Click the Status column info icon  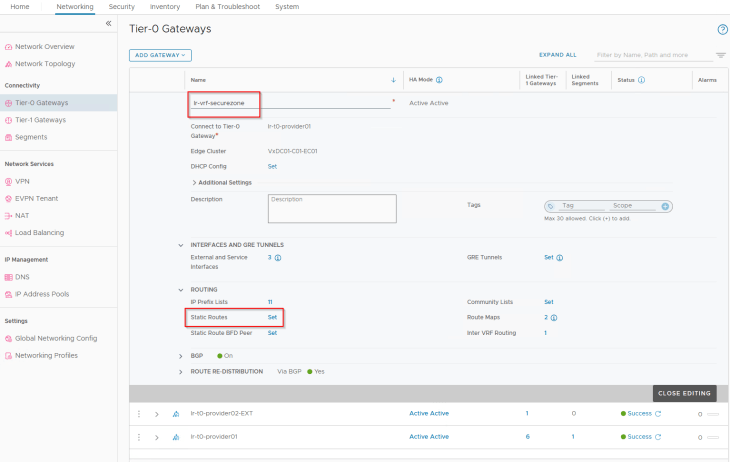(x=641, y=79)
